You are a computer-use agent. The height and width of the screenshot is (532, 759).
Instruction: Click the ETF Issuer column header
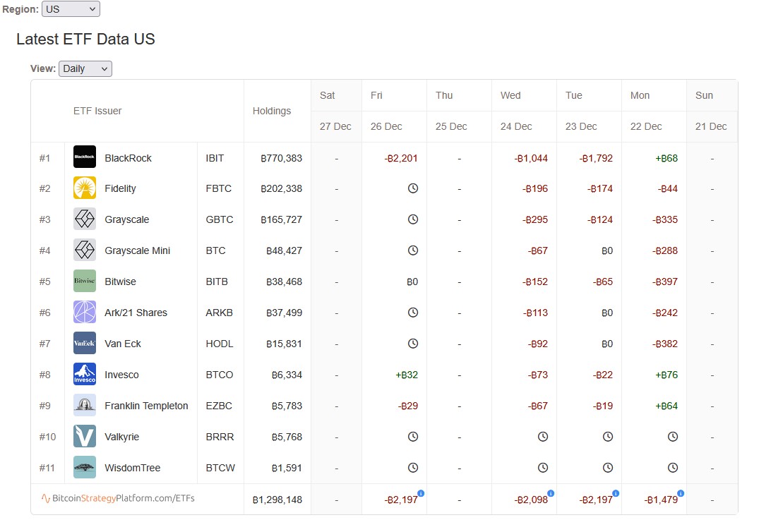point(97,111)
